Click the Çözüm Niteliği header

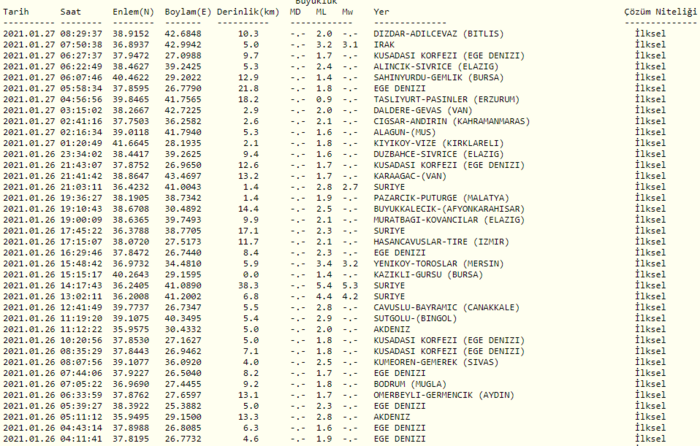point(660,12)
